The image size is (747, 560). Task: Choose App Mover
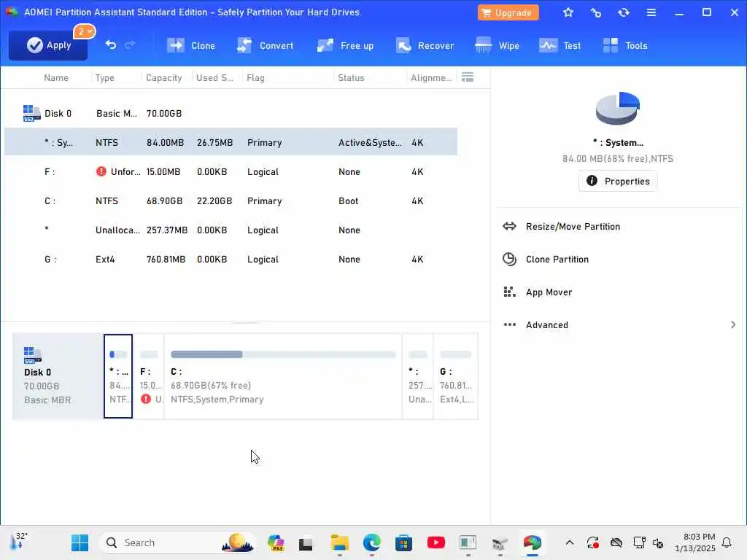coord(549,292)
